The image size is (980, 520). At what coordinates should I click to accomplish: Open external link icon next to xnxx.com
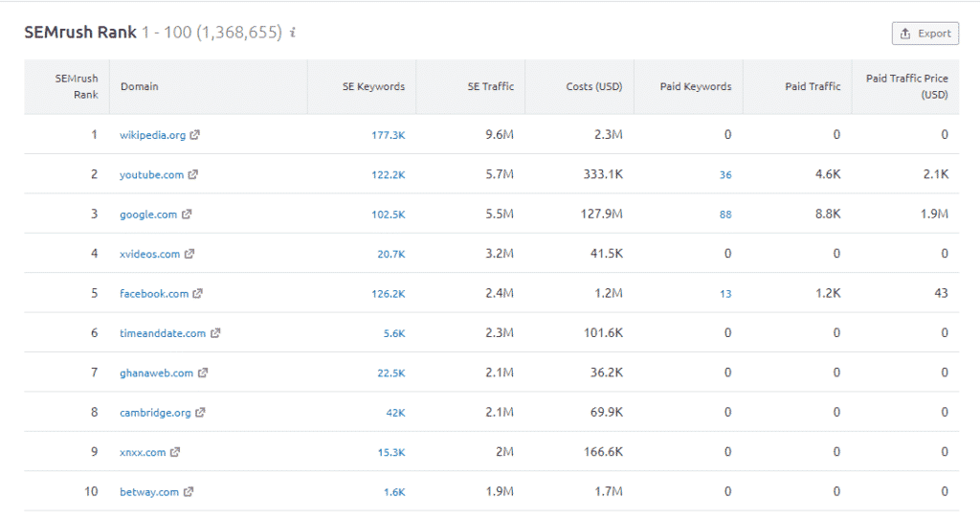click(x=175, y=452)
